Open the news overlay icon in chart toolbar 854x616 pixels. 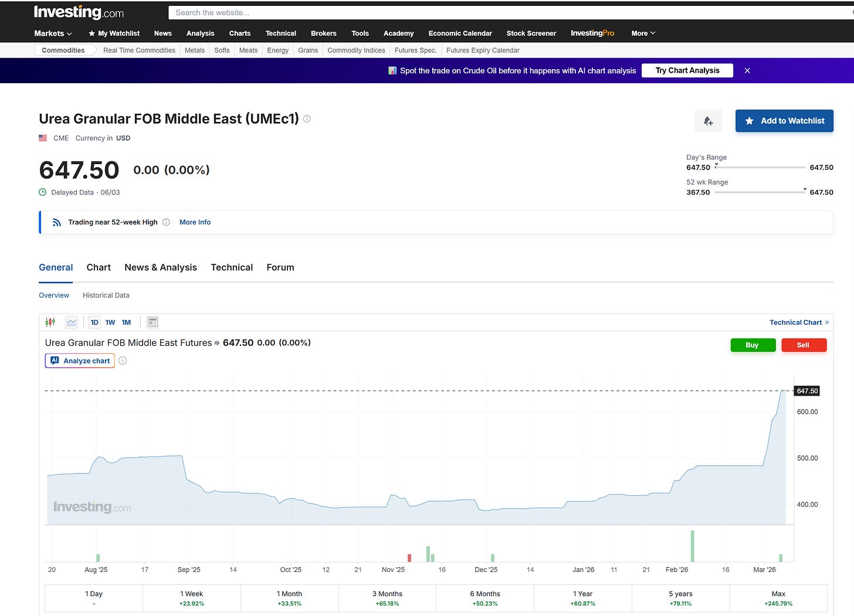(152, 322)
